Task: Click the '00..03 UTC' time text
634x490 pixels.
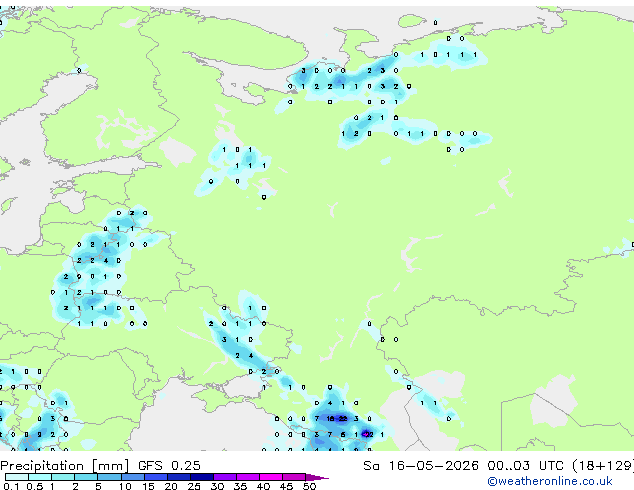Action: 525,466
